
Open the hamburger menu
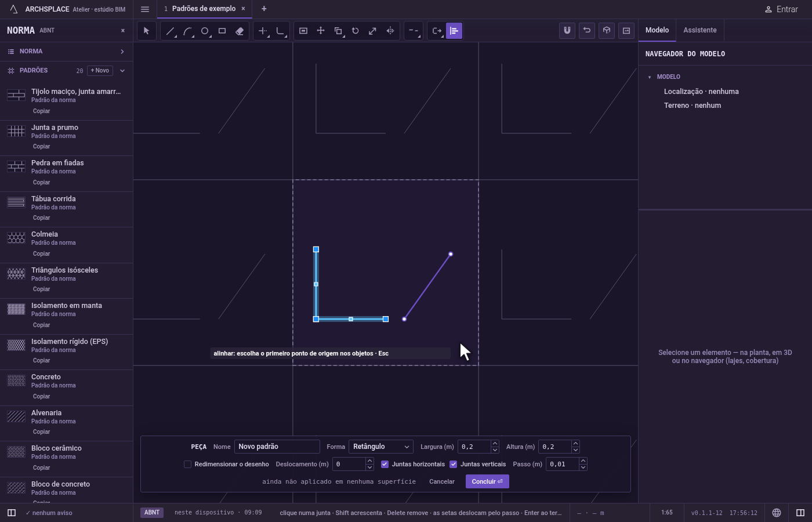[x=145, y=9]
